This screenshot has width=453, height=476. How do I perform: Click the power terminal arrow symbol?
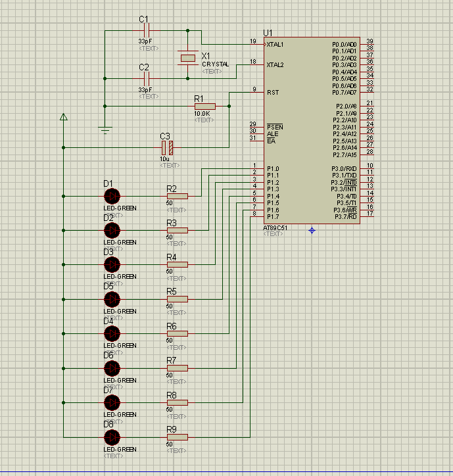pos(64,117)
